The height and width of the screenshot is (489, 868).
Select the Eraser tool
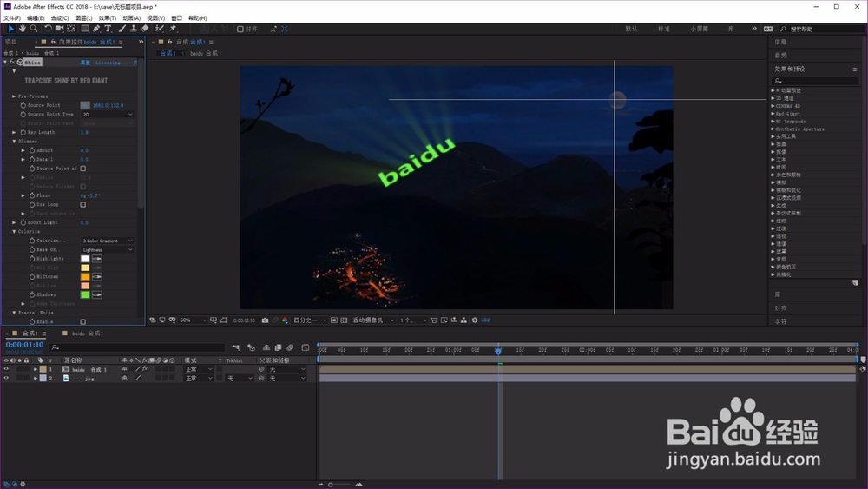pos(145,29)
